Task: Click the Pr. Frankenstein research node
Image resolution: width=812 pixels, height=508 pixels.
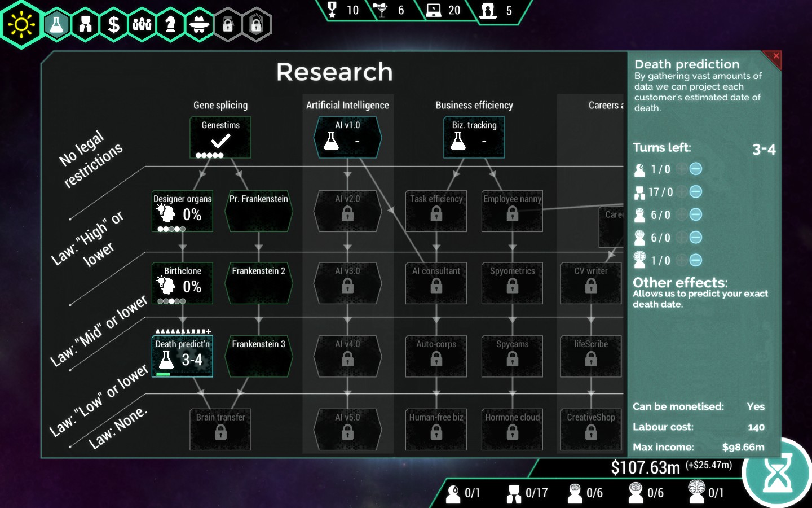Action: [258, 211]
